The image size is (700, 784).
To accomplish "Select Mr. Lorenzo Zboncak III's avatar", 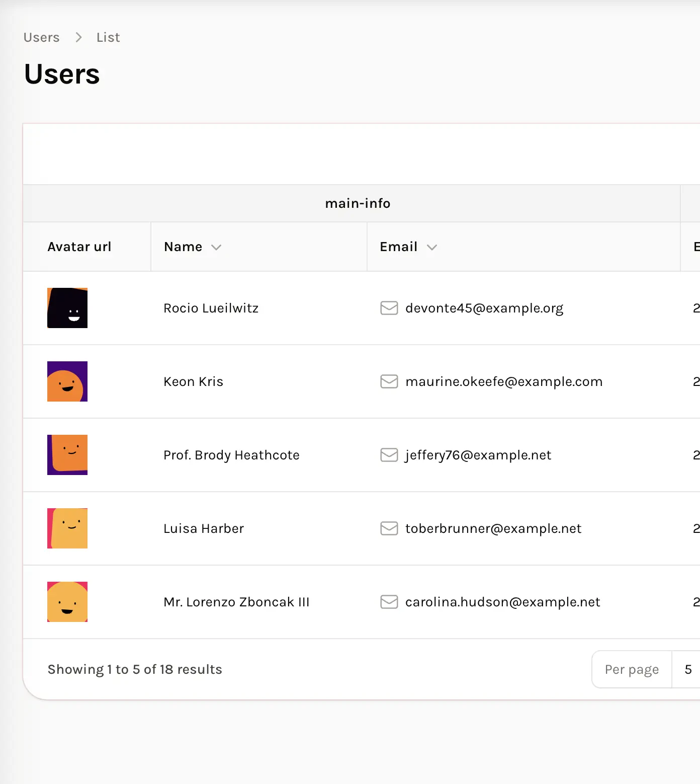I will 67,602.
